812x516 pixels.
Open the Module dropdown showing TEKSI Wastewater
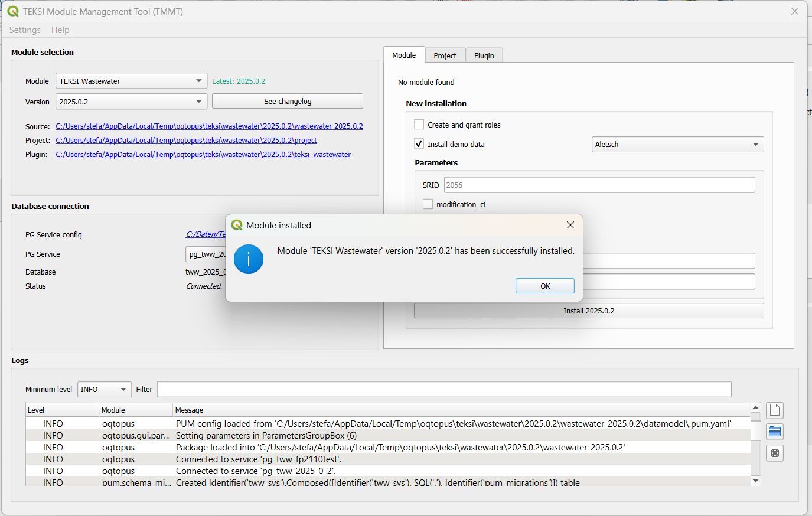131,81
